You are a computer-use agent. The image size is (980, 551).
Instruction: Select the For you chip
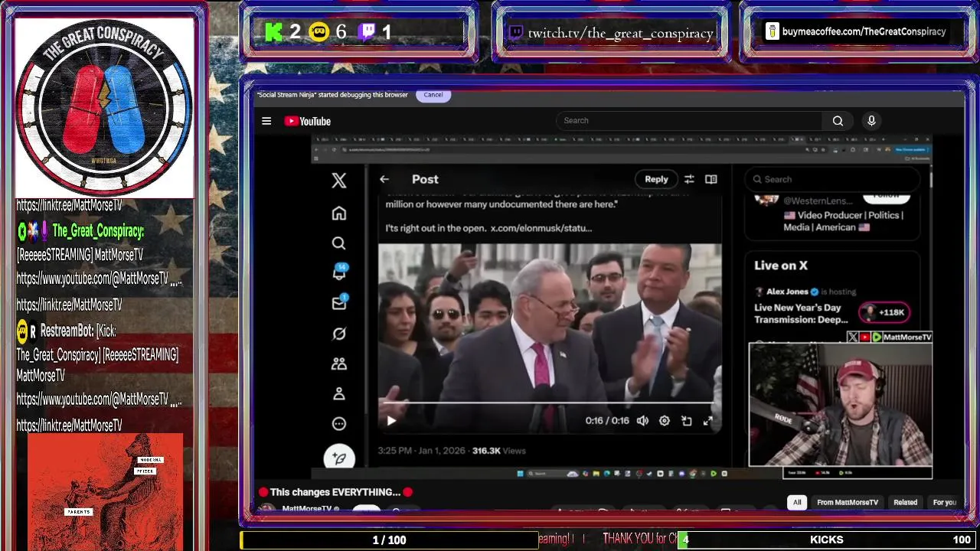945,502
